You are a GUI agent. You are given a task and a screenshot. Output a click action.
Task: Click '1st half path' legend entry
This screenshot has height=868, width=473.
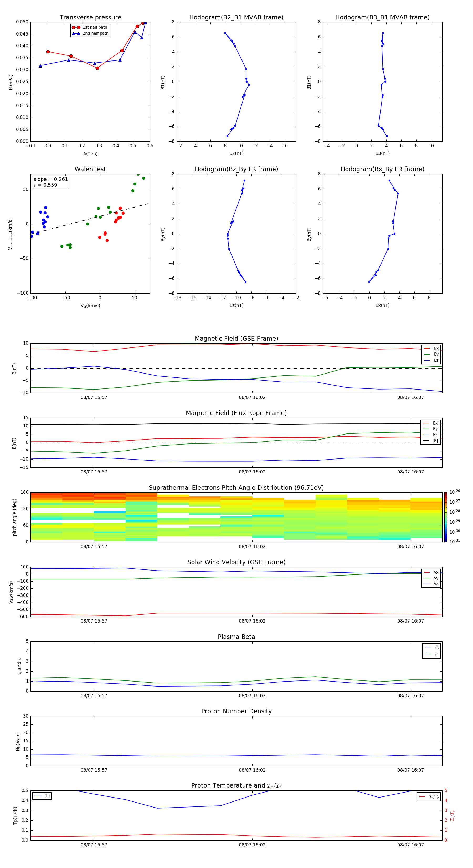click(90, 27)
